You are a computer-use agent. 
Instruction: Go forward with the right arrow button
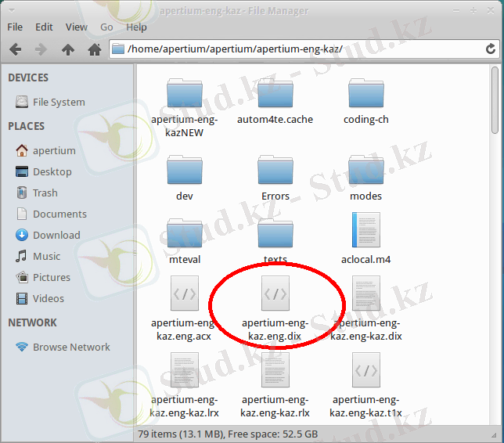point(41,49)
